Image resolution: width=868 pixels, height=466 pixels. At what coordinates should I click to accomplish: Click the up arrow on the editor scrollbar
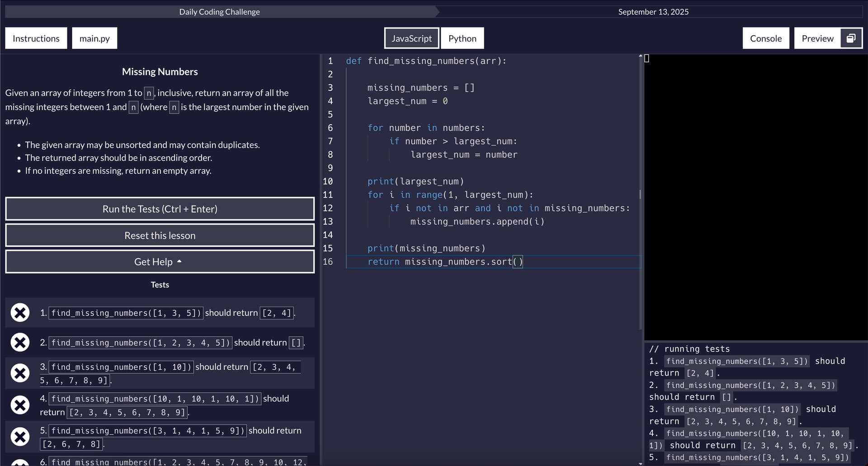640,56
